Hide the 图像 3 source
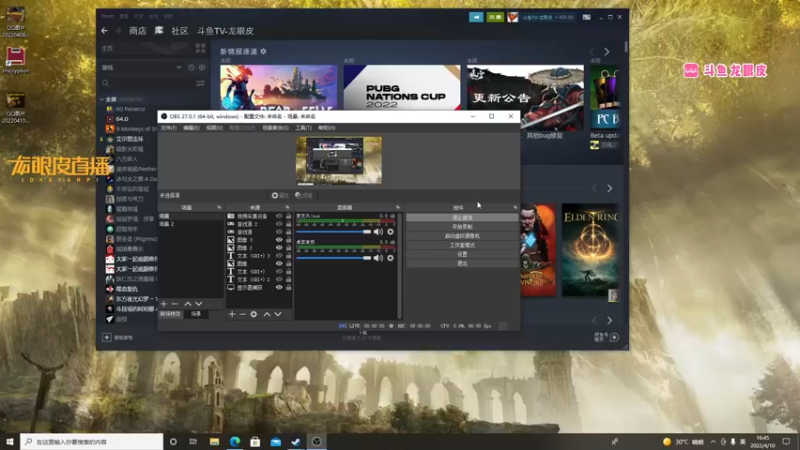This screenshot has height=450, width=800. (279, 240)
